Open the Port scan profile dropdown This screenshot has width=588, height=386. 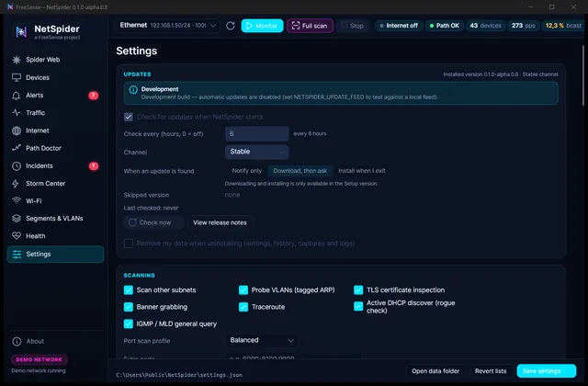pyautogui.click(x=261, y=341)
